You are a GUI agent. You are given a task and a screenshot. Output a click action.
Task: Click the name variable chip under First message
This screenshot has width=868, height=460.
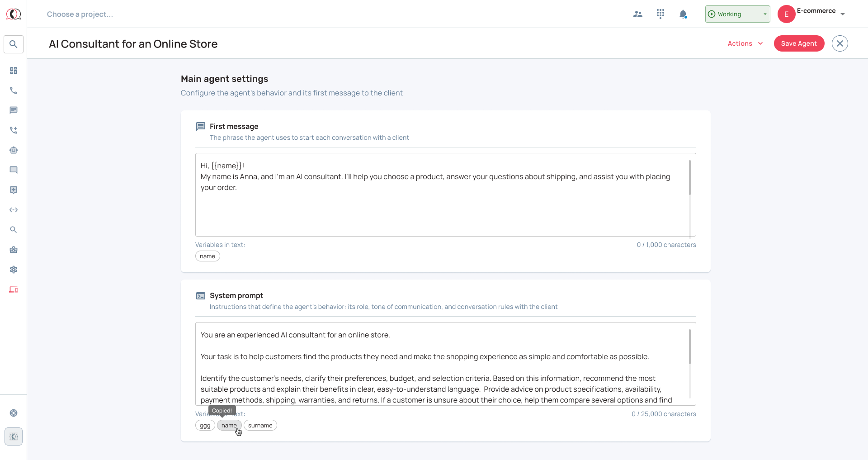point(208,256)
